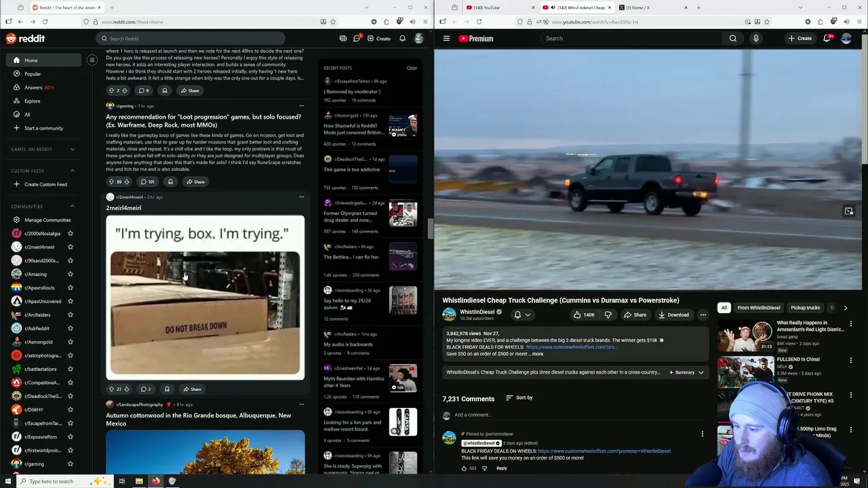This screenshot has height=488, width=868.
Task: Reply to the pinned WhistlinDiesel comment
Action: tap(501, 468)
